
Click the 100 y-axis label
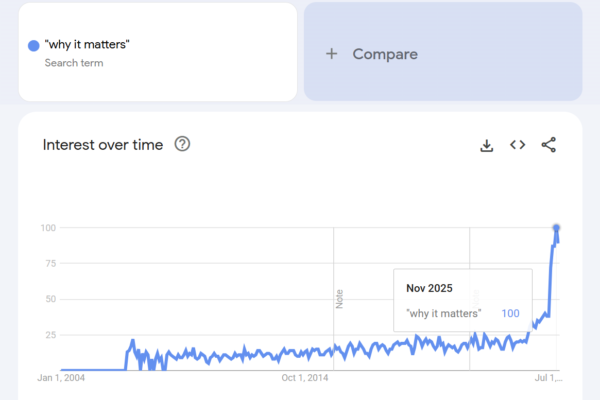tap(46, 228)
